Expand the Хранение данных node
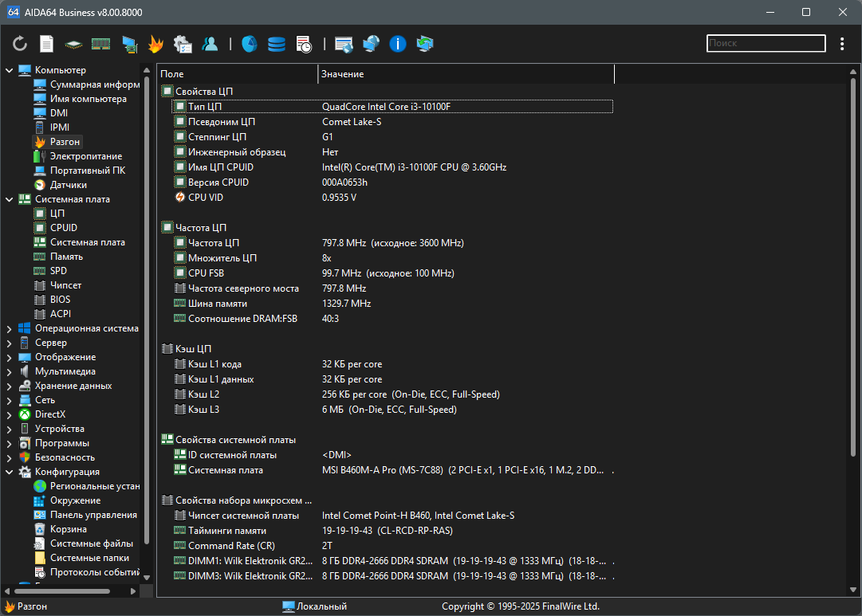This screenshot has width=862, height=616. coord(9,386)
